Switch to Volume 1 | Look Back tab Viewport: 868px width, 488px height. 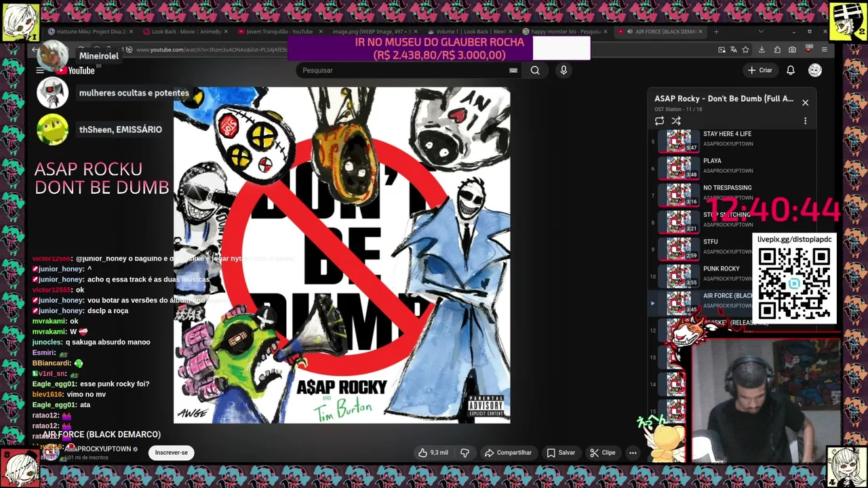(469, 31)
